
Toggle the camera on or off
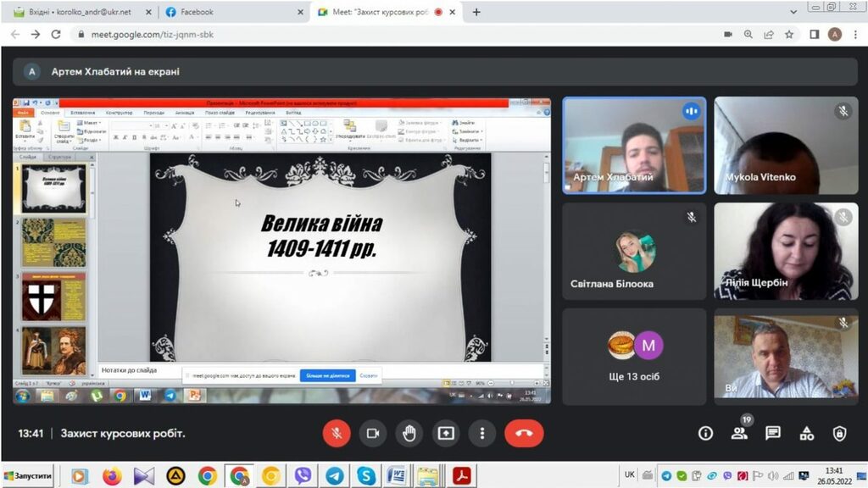tap(372, 433)
